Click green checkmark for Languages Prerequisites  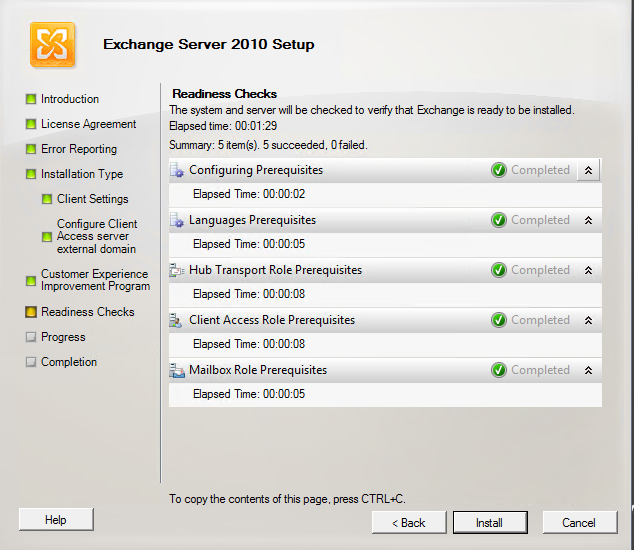click(499, 220)
